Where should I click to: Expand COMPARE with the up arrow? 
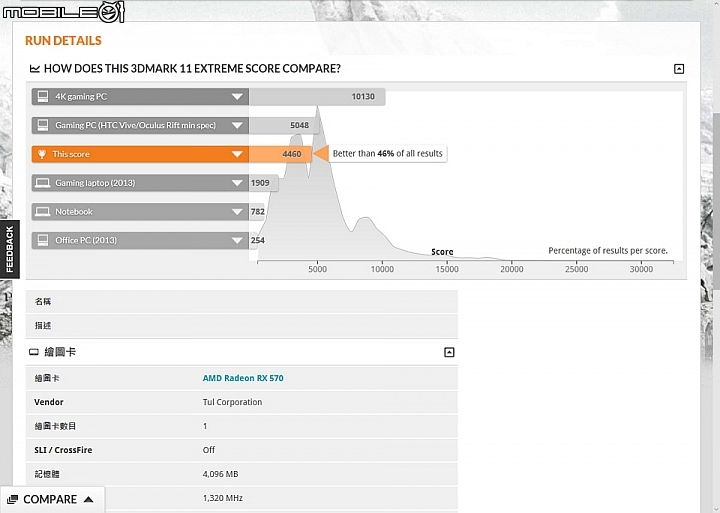pos(89,499)
